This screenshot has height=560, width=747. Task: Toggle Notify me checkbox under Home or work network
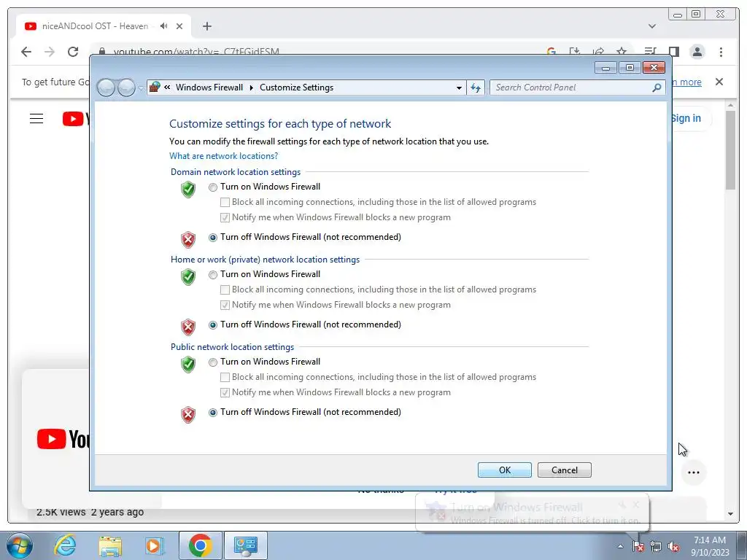pos(225,306)
